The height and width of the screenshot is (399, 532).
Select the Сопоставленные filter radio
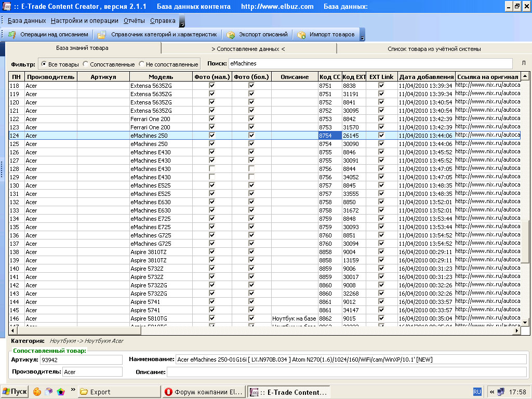tap(86, 64)
